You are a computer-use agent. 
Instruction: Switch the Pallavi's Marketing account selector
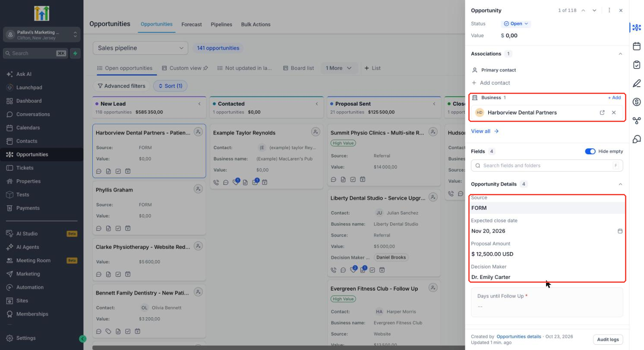[42, 35]
